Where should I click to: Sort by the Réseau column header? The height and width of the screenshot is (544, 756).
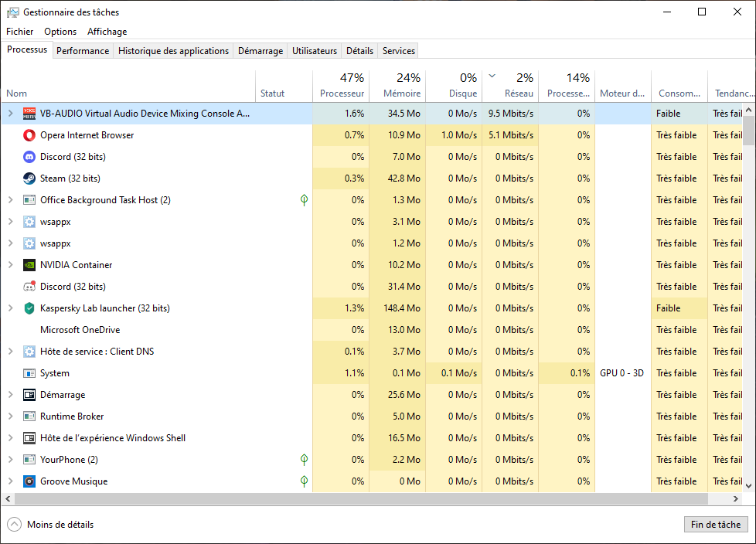tap(510, 87)
